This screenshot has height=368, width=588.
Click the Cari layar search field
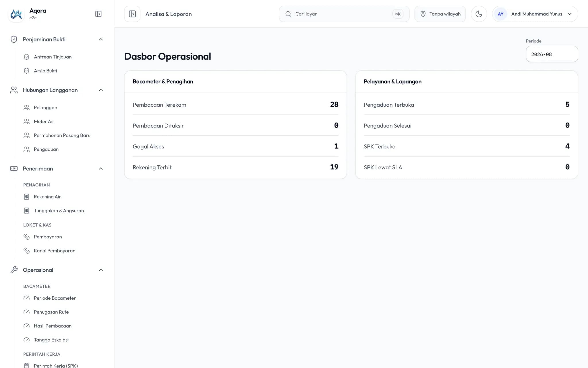tap(344, 14)
